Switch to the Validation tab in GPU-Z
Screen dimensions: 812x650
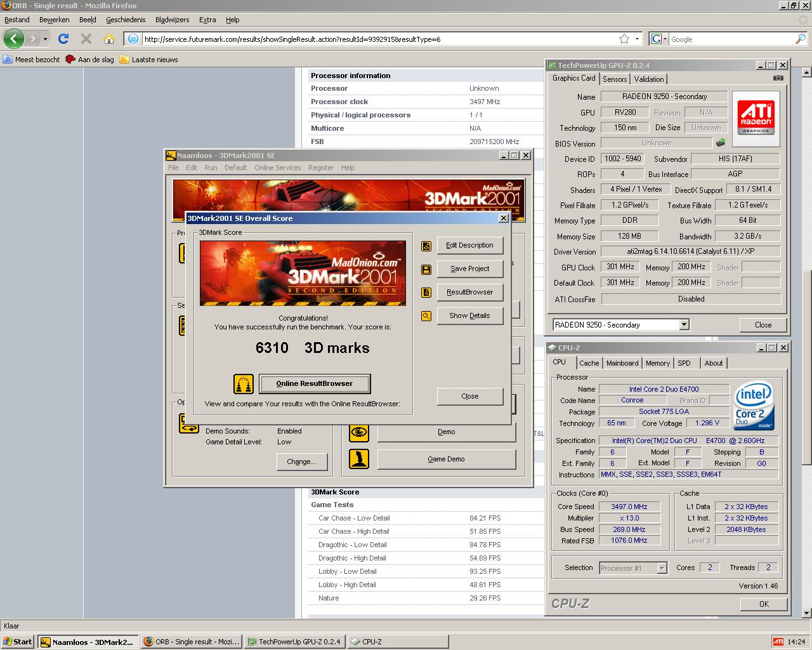649,79
